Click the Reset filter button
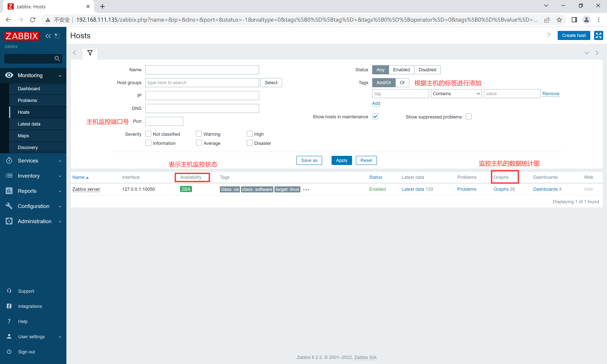This screenshot has height=364, width=607. (x=366, y=160)
